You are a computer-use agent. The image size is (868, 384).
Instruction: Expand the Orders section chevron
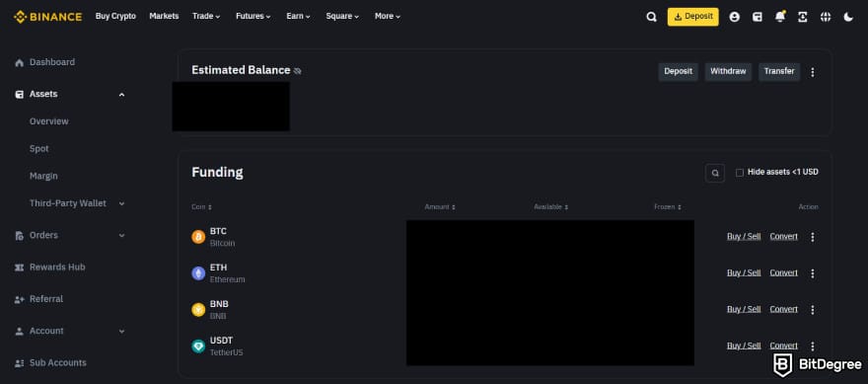(x=121, y=236)
